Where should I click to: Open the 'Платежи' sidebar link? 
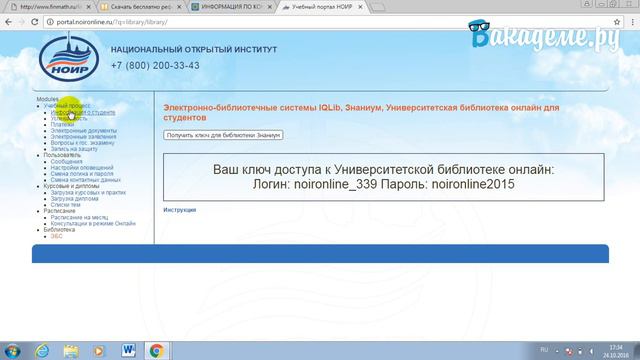62,124
